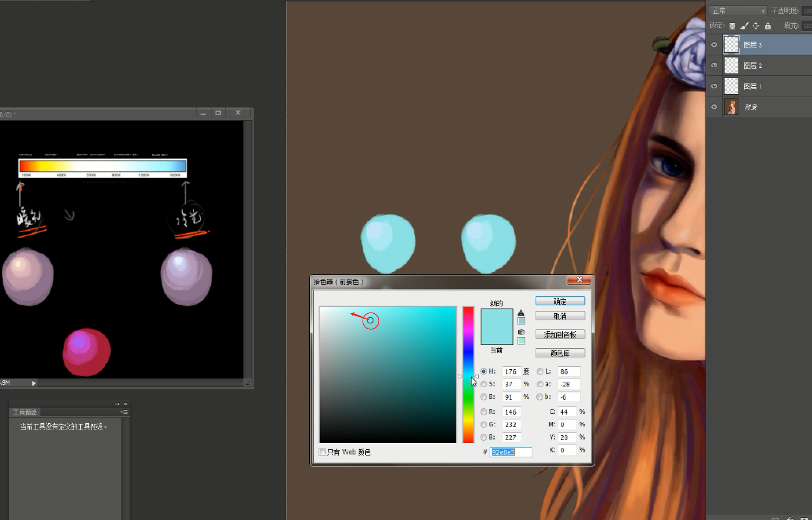This screenshot has height=520, width=812.
Task: Click the lock transparent pixels icon
Action: tap(732, 26)
